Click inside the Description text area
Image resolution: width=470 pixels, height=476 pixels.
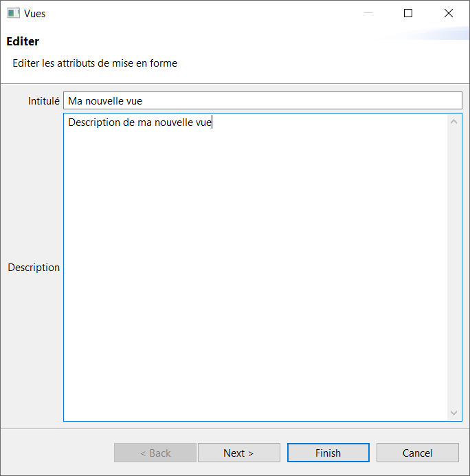[x=254, y=275]
